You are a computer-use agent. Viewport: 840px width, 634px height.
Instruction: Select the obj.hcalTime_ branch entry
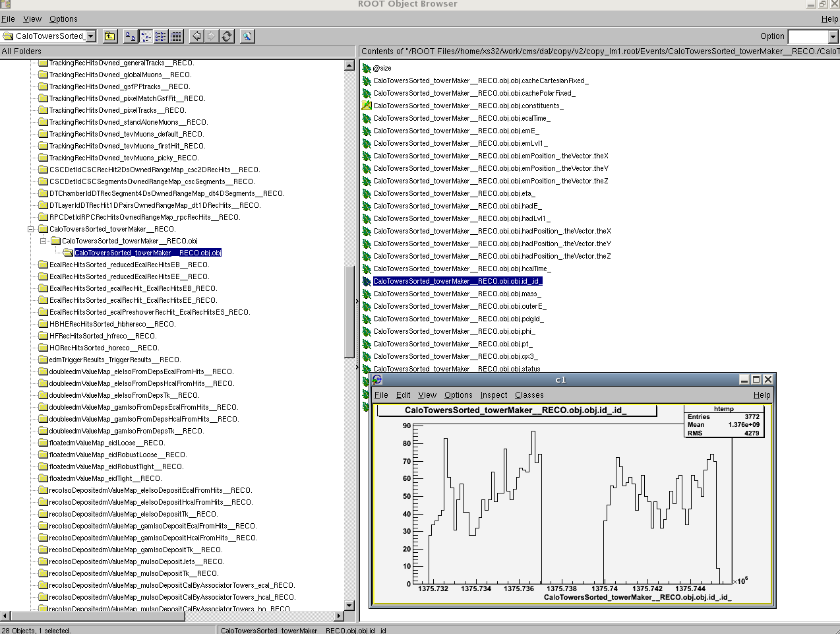coord(462,269)
